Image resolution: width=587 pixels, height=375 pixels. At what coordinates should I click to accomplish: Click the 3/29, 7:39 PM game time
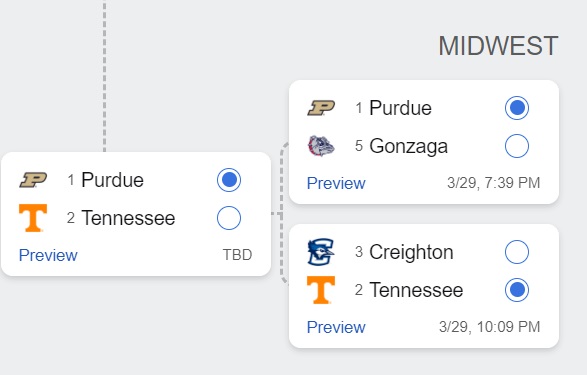click(x=493, y=183)
